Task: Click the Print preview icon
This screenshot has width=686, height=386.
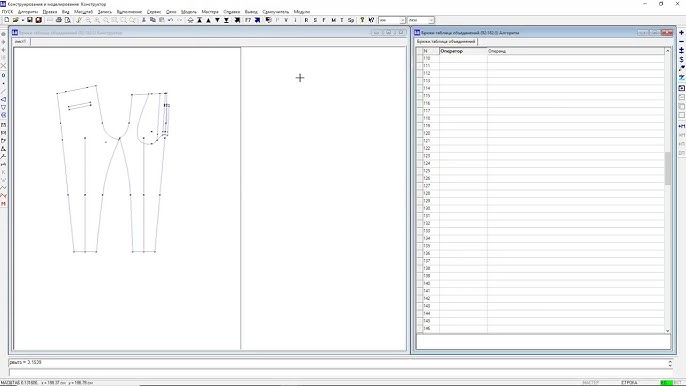Action: (67, 20)
